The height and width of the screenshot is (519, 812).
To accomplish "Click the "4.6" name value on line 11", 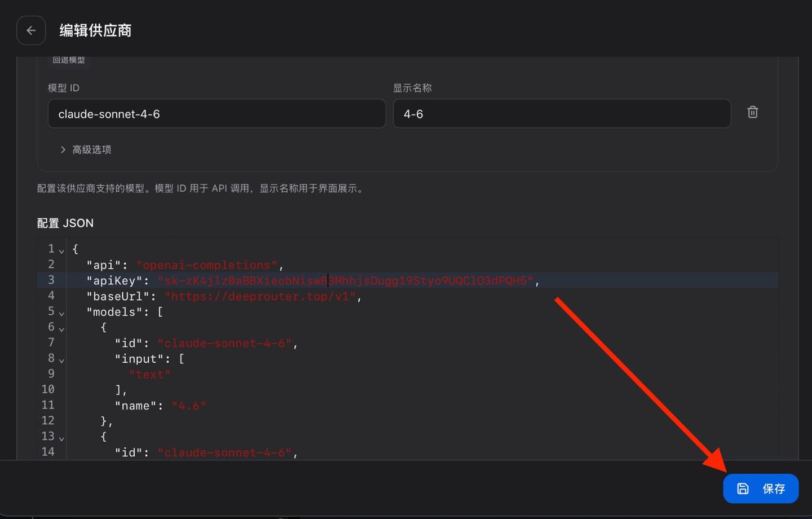I will point(189,406).
